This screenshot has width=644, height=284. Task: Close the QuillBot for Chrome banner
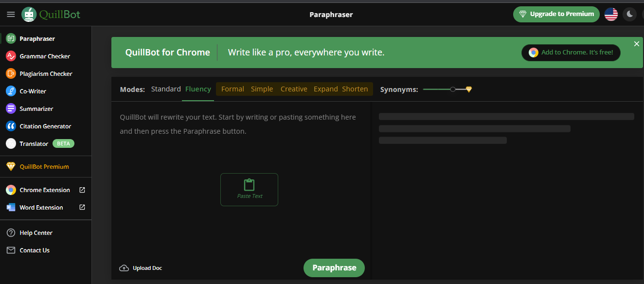coord(636,44)
